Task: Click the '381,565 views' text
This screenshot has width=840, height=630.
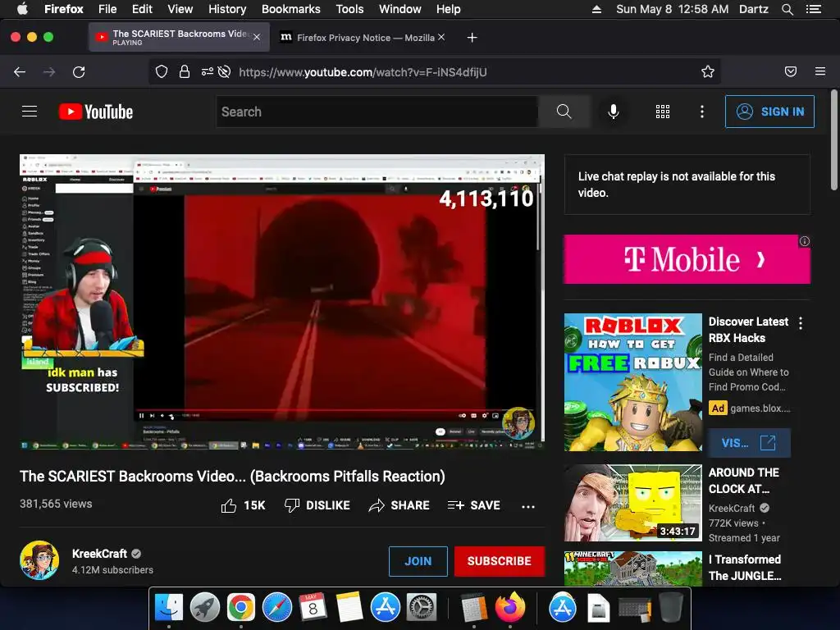Action: point(56,504)
